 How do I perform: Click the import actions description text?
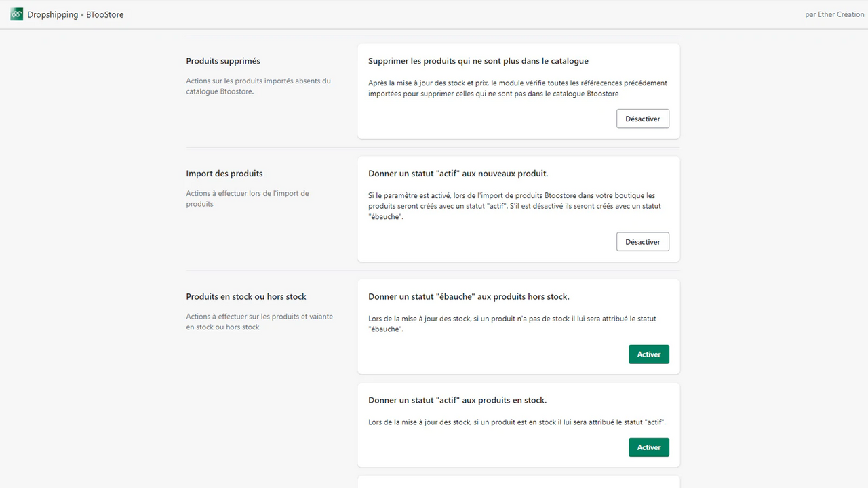248,198
